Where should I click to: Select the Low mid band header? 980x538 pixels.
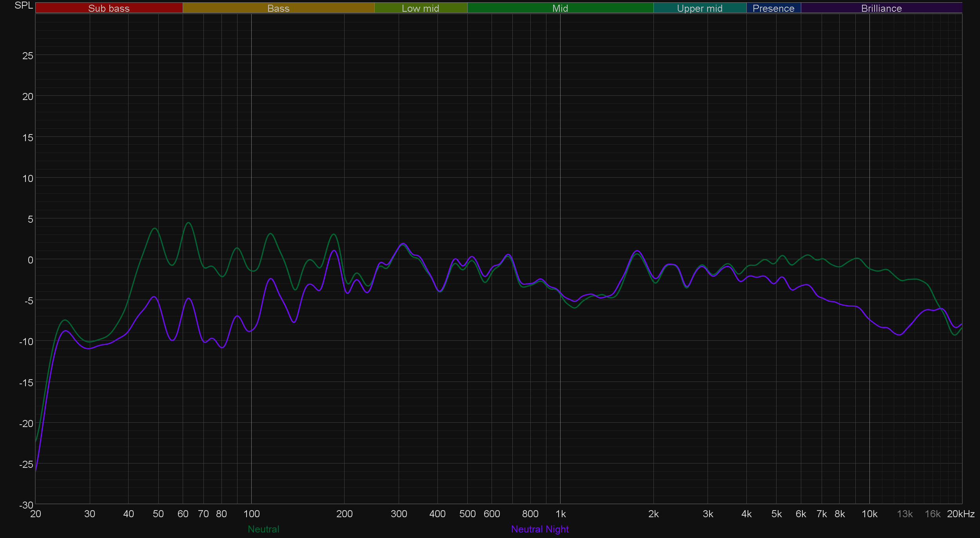(420, 8)
